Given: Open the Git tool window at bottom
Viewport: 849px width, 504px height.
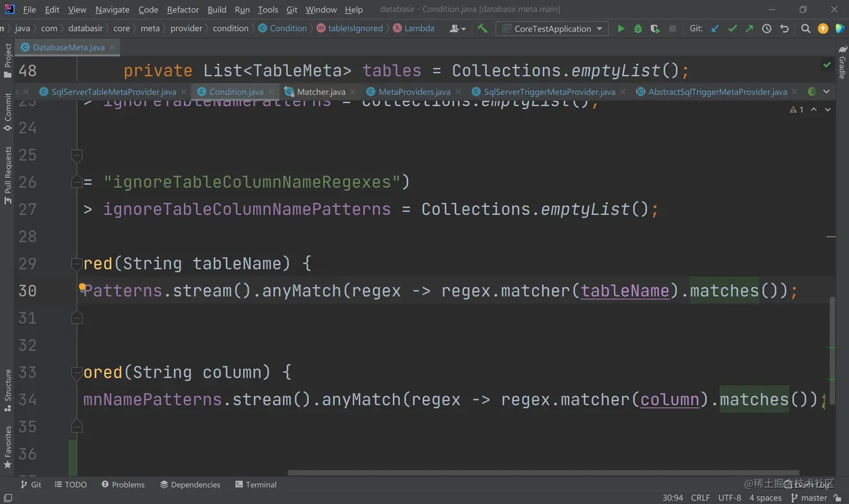Looking at the screenshot, I should (31, 484).
